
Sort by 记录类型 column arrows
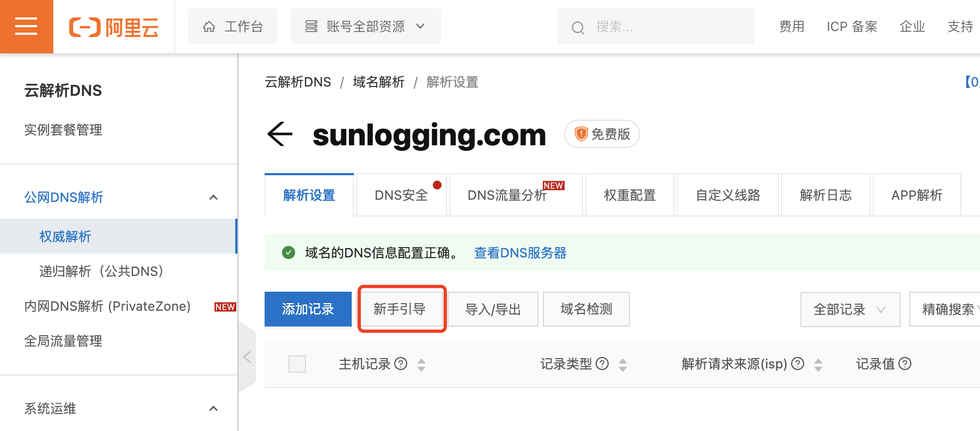(x=623, y=365)
